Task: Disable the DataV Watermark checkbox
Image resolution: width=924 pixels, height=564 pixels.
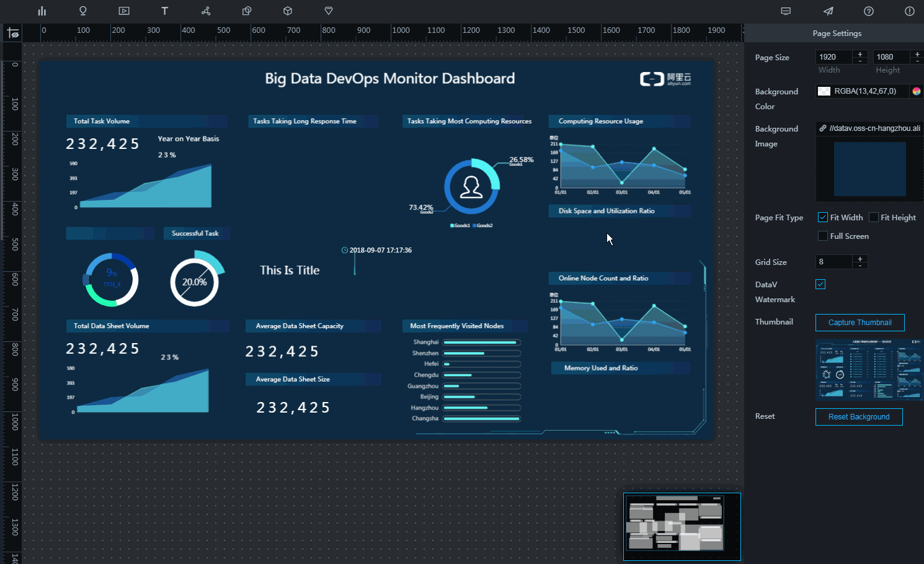Action: pyautogui.click(x=820, y=284)
